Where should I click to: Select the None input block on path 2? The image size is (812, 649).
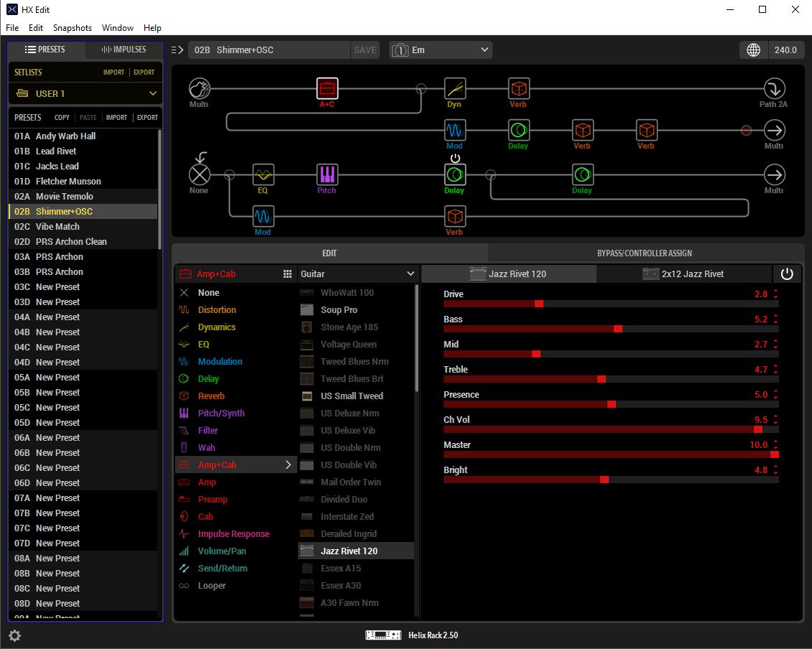[x=200, y=174]
